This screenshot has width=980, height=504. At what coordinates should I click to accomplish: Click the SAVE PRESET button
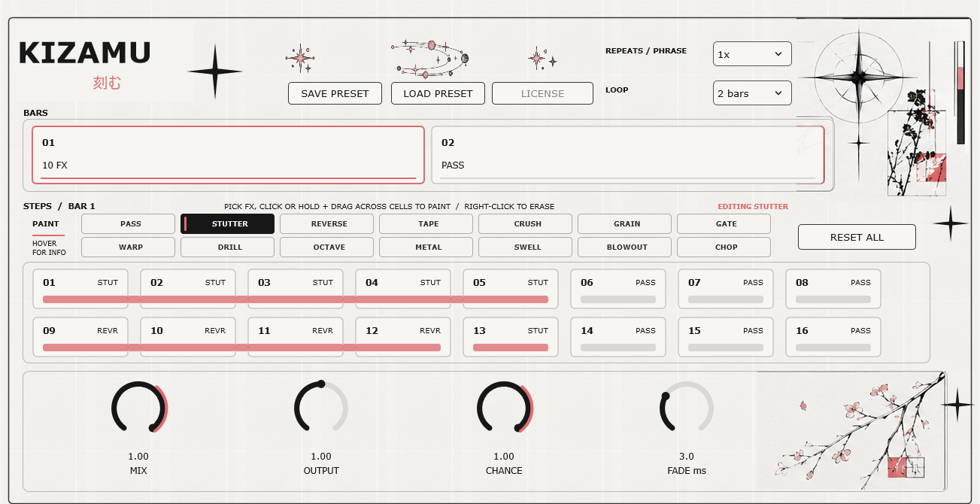[x=335, y=93]
